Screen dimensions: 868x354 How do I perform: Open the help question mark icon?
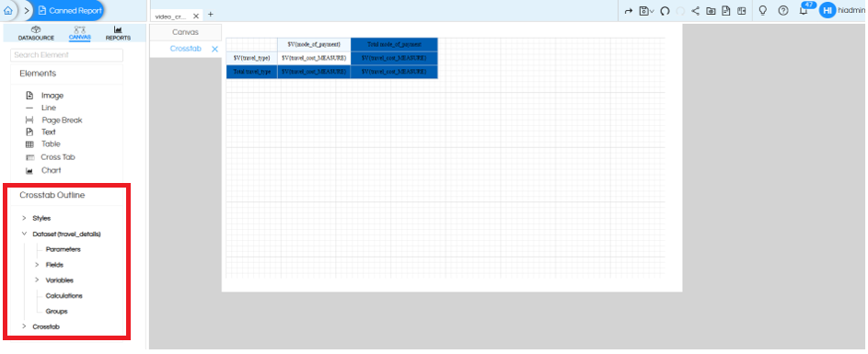click(x=782, y=10)
